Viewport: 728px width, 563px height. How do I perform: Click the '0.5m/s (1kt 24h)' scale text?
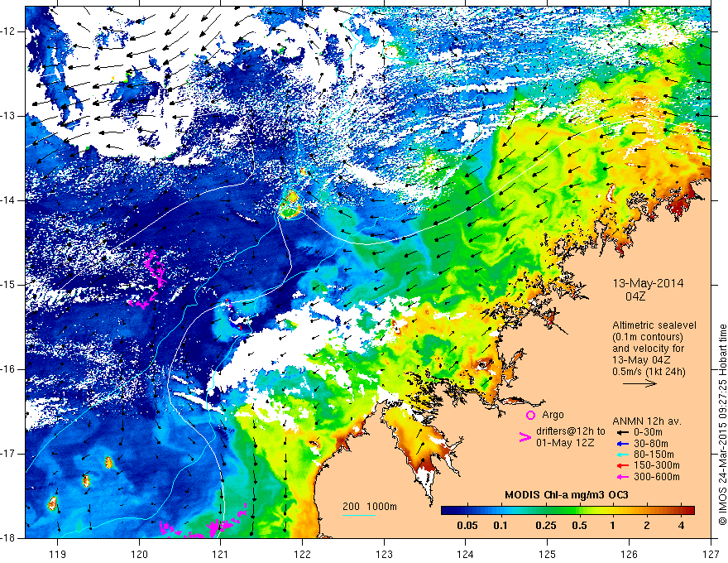649,372
